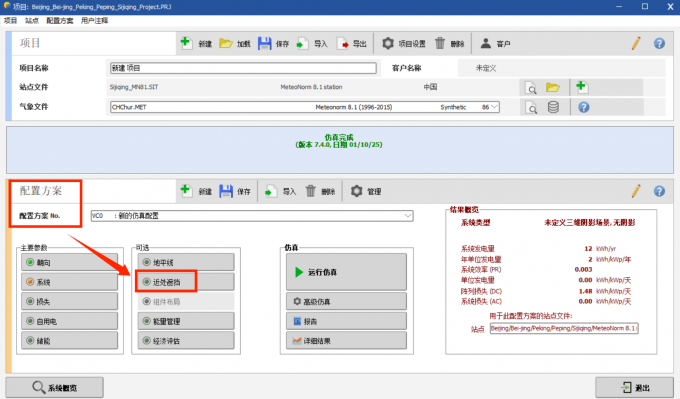This screenshot has width=680, height=399.
Task: Click the text MeteoNorm 8.1 station
Action: pos(311,87)
